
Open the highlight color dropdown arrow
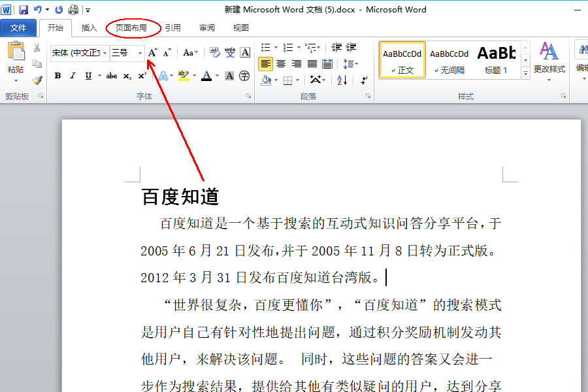point(194,76)
